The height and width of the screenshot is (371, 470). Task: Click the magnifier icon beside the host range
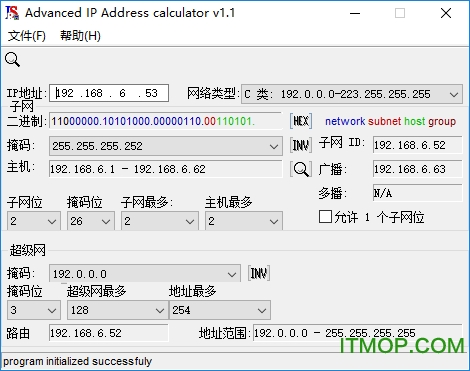[x=301, y=169]
